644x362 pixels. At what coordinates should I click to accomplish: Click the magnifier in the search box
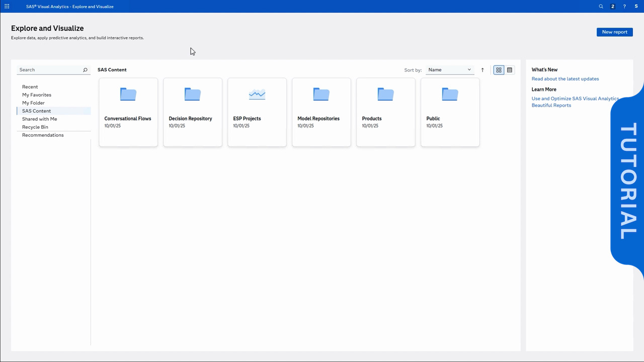[x=85, y=70]
